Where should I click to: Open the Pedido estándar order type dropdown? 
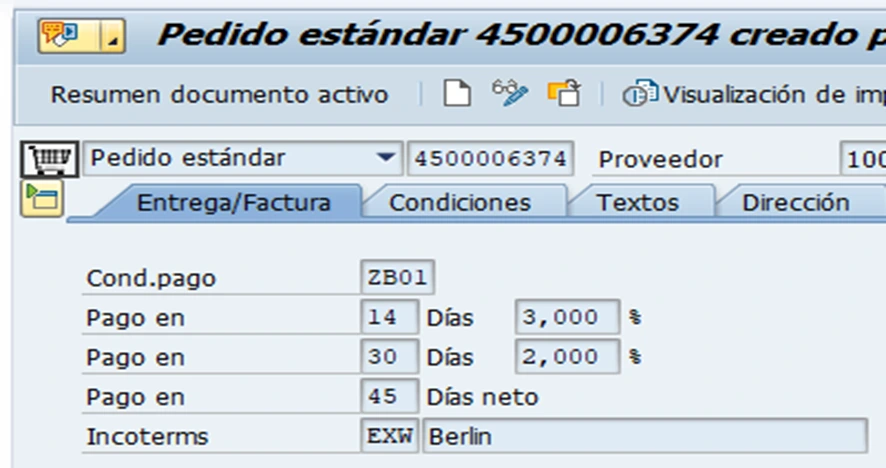pyautogui.click(x=243, y=158)
